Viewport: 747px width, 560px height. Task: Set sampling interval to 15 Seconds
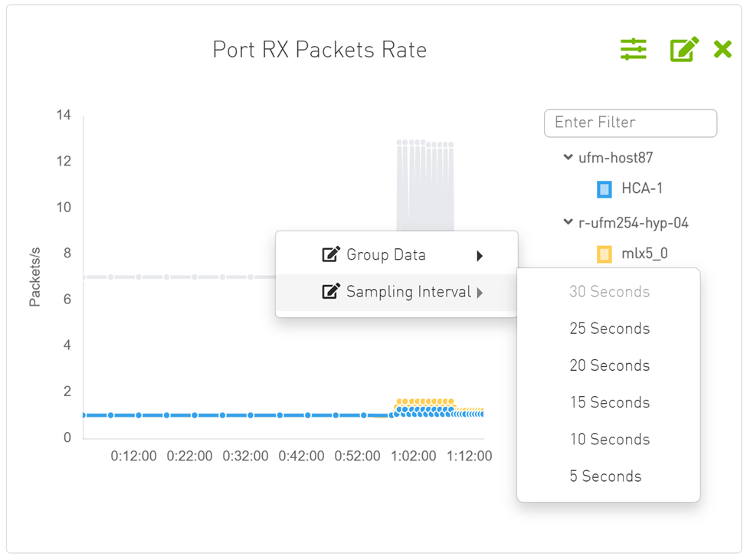click(609, 402)
